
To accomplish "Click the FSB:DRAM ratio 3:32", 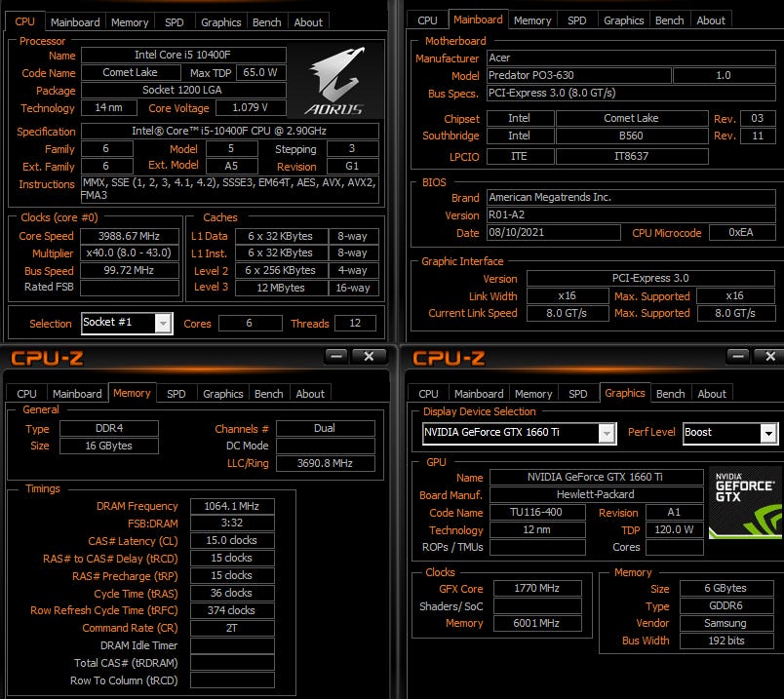I will coord(232,523).
